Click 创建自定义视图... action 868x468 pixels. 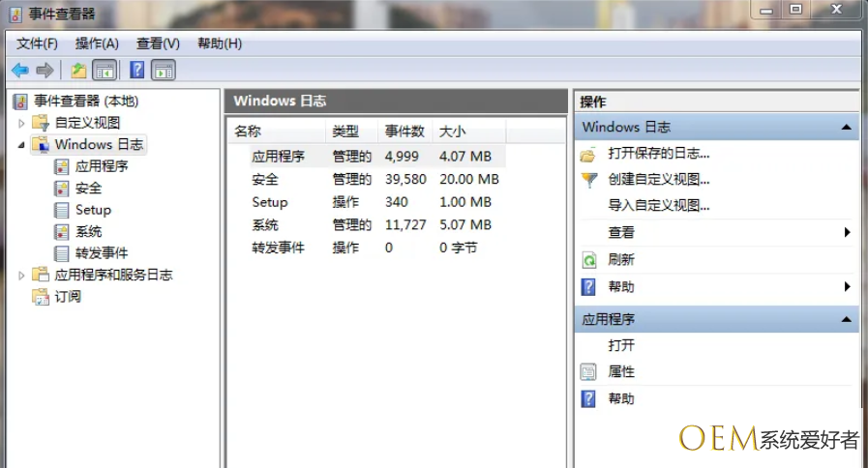[658, 180]
